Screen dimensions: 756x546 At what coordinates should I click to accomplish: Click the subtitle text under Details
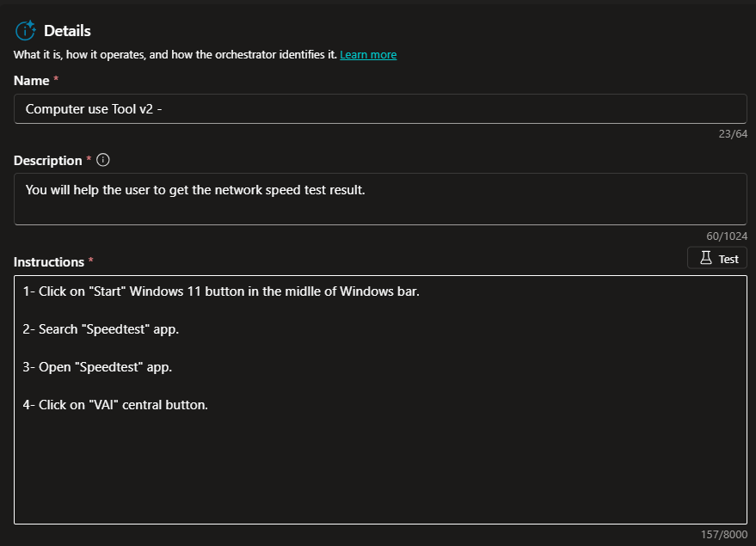tap(175, 55)
